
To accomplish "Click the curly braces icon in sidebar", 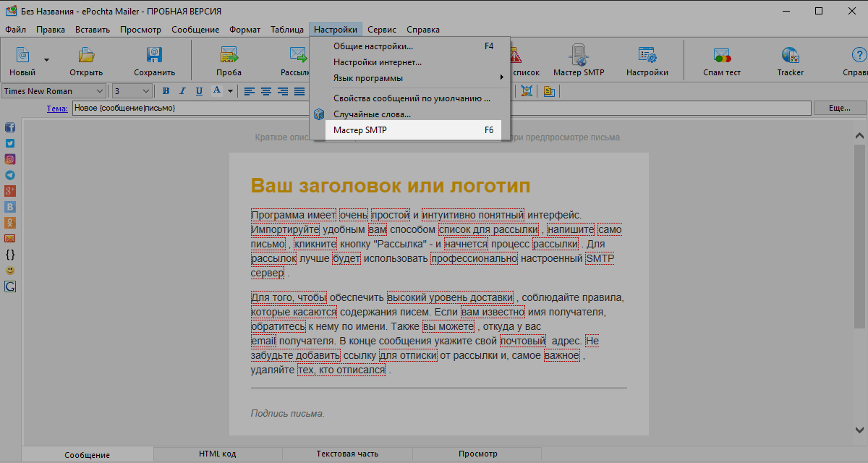I will tap(10, 255).
